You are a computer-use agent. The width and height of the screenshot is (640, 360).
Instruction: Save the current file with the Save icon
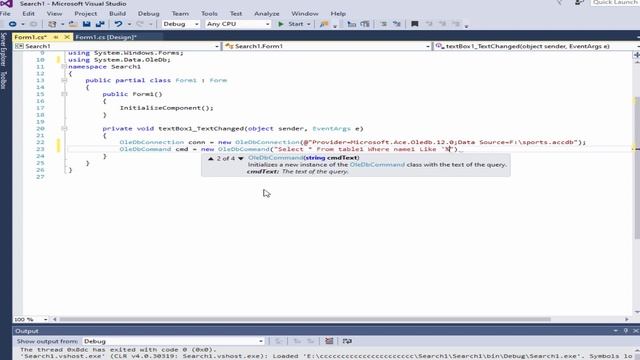(x=87, y=24)
